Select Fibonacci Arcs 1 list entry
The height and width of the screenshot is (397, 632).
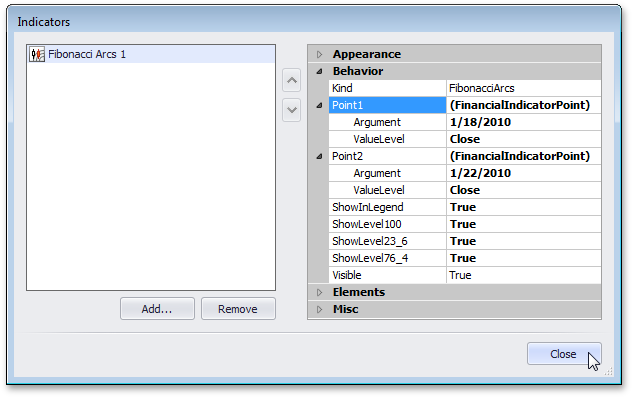151,54
